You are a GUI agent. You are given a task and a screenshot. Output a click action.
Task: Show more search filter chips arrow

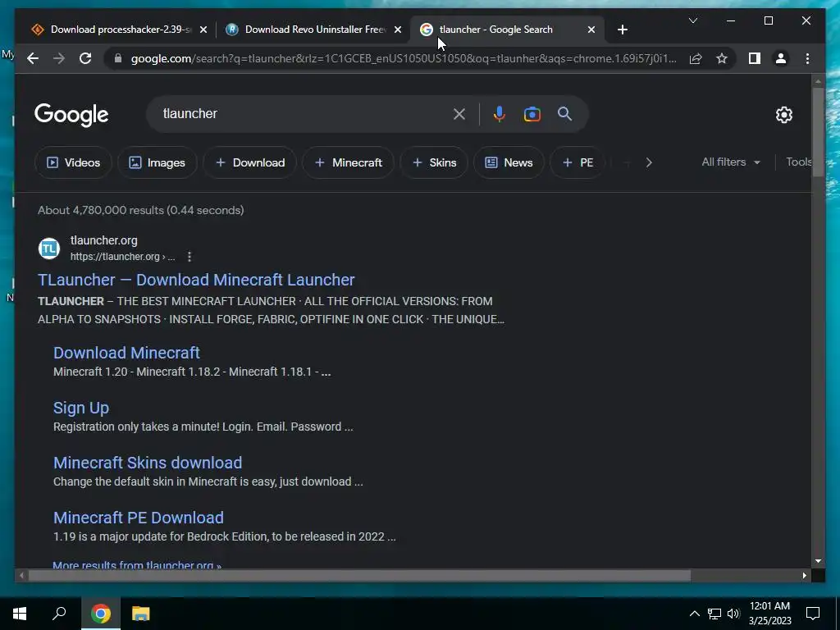649,162
